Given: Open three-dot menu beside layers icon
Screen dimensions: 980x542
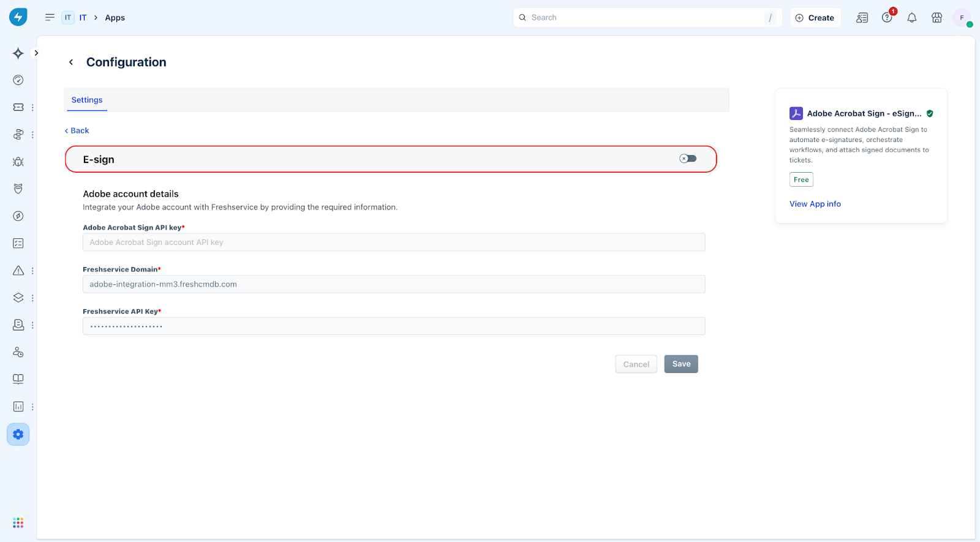Looking at the screenshot, I should coord(32,298).
